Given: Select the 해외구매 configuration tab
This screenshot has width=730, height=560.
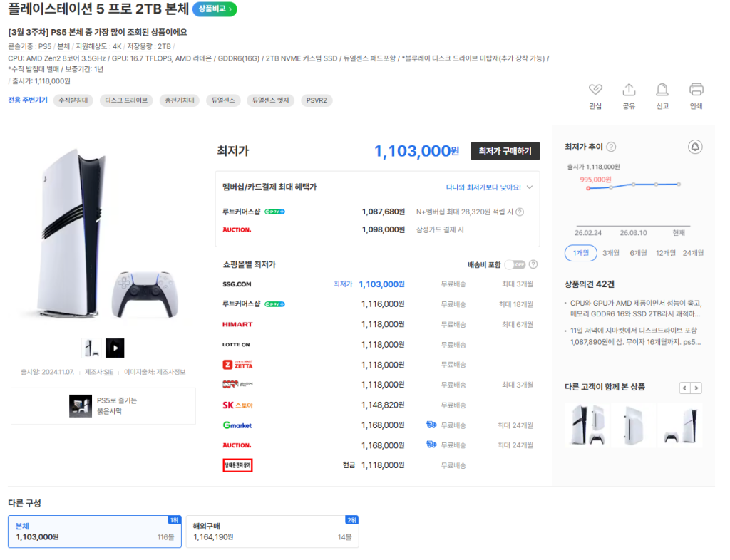Looking at the screenshot, I should coord(272,532).
